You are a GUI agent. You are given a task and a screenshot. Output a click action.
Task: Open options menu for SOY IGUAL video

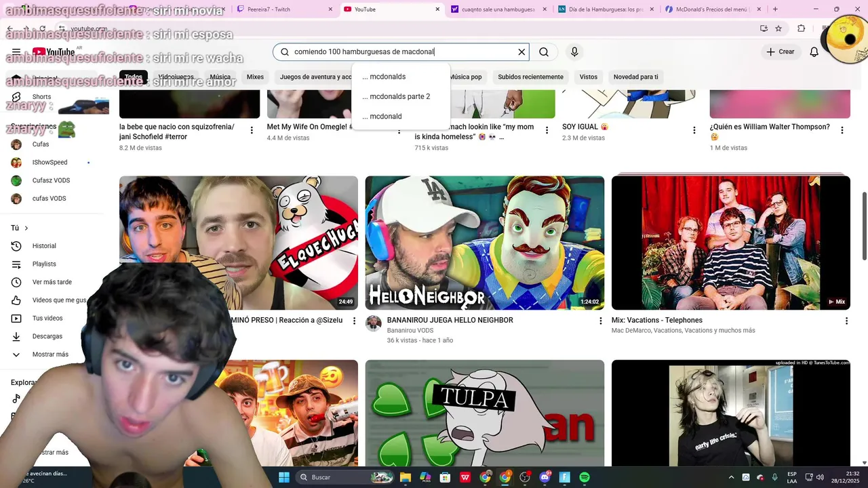click(694, 130)
